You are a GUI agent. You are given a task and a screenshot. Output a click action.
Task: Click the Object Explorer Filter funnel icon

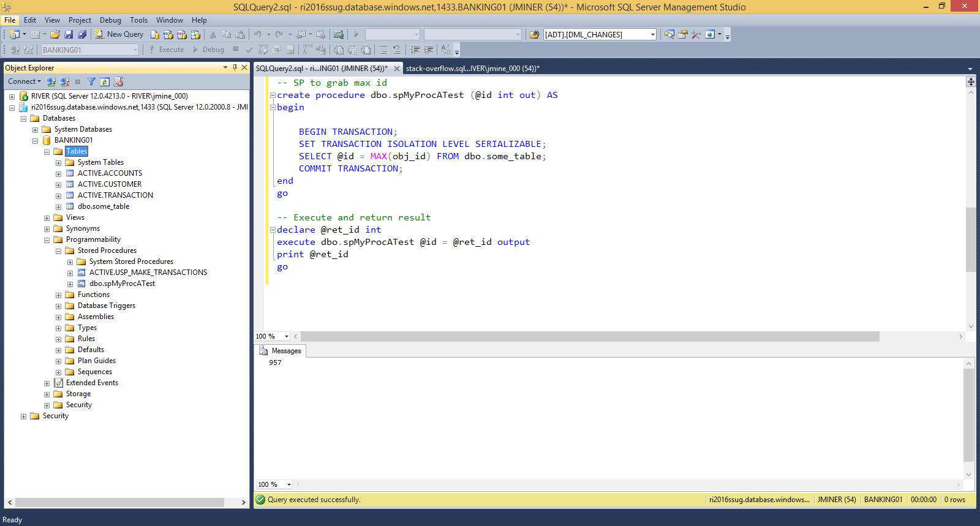tap(91, 81)
